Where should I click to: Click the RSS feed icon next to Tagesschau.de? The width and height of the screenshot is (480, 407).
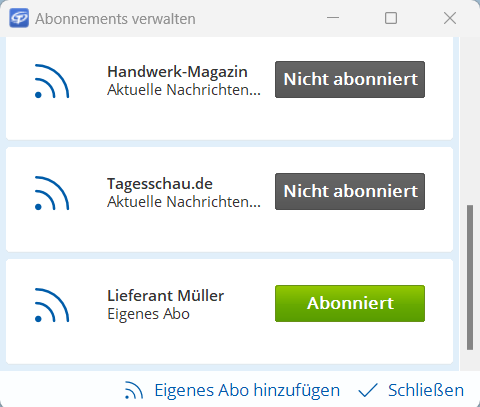52,193
